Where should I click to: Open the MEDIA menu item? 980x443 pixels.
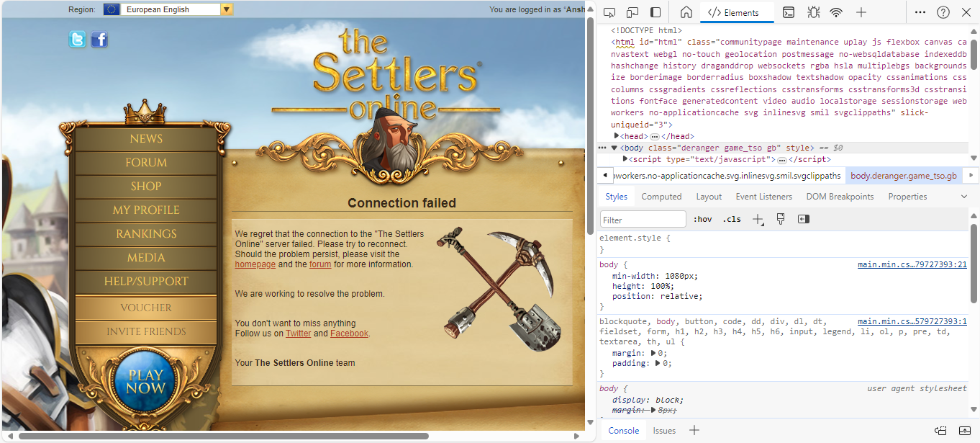tap(146, 258)
